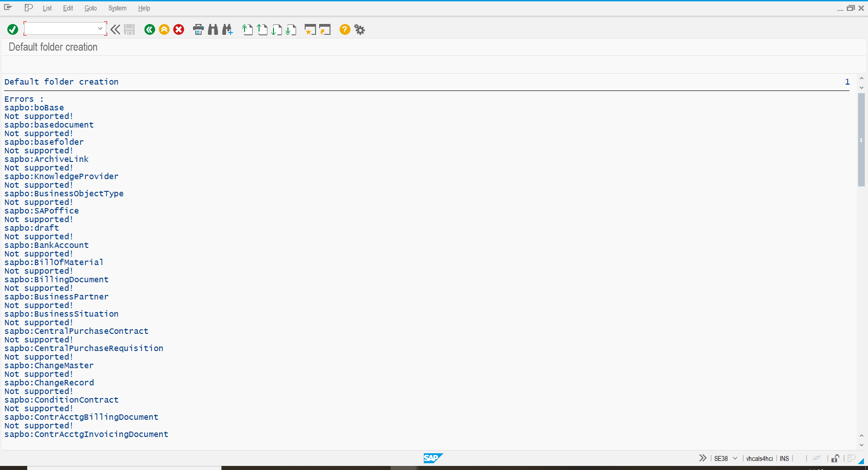Click the Create New Session icon

(310, 29)
